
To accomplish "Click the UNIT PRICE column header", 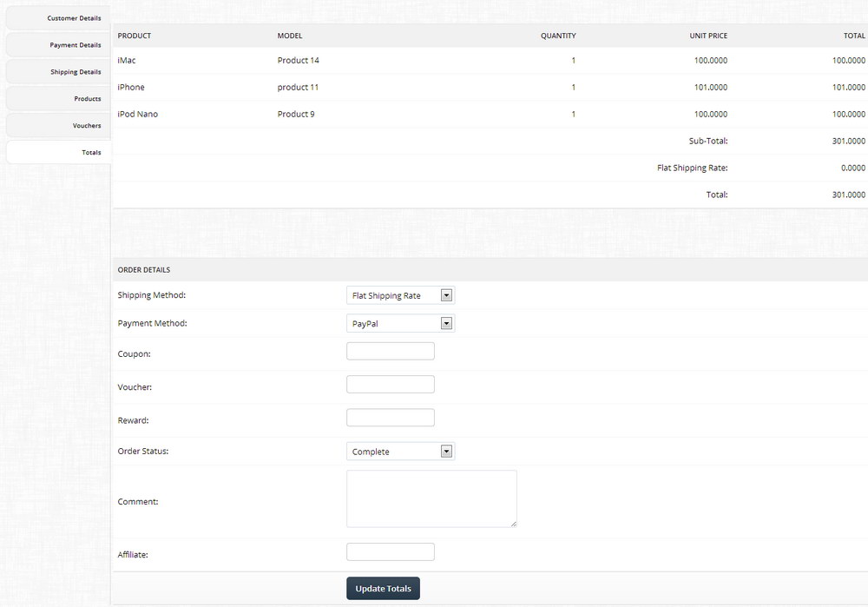I will 708,36.
